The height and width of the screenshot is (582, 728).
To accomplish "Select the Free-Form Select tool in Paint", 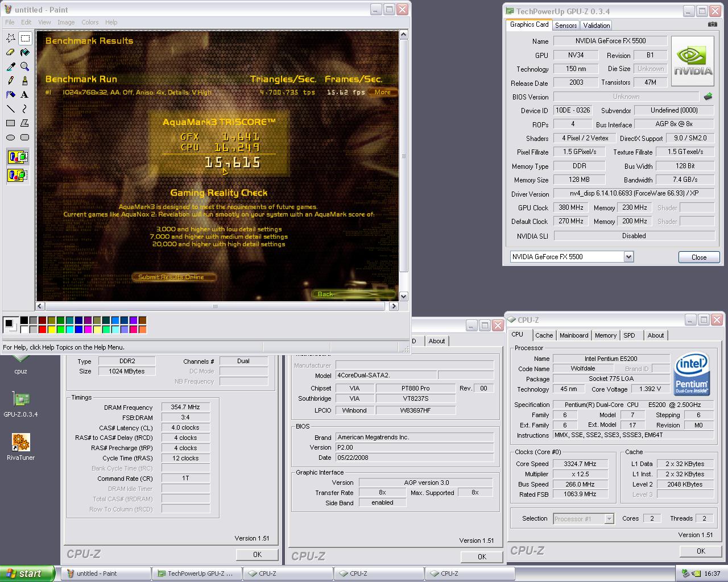I will point(11,38).
